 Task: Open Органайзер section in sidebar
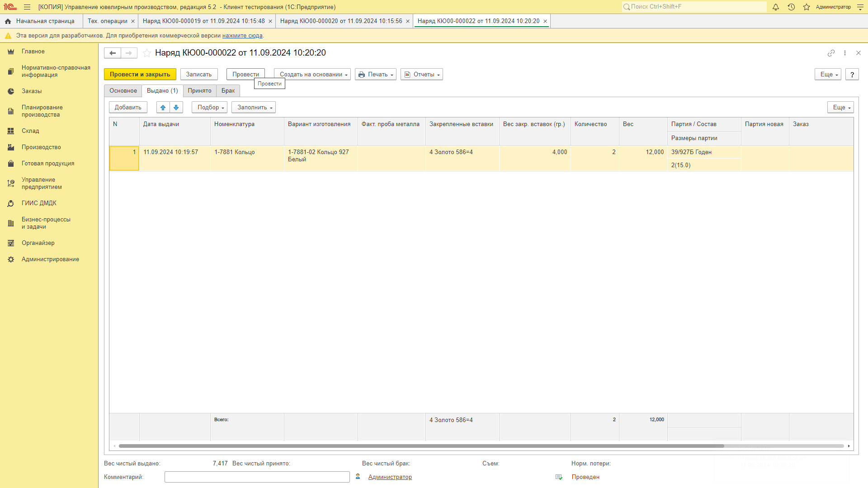(49, 243)
